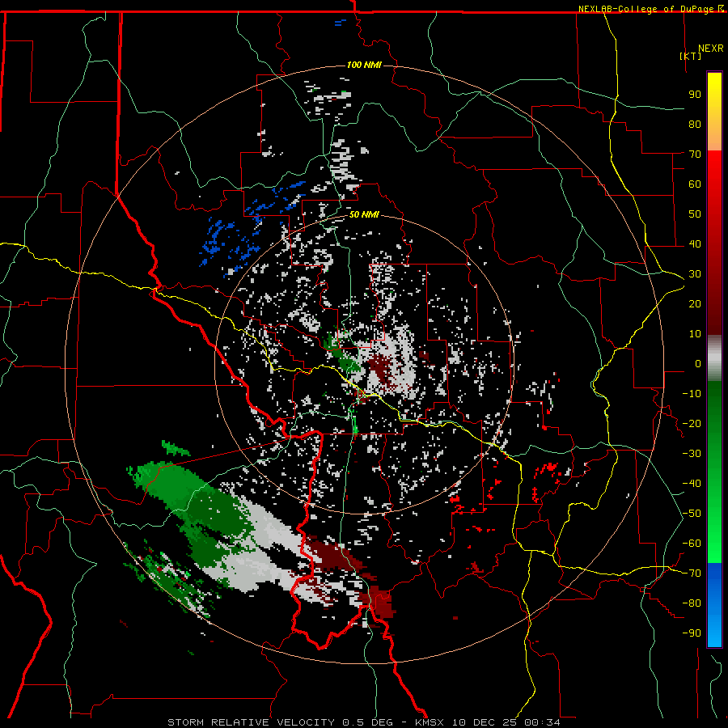
Task: Click the -90 value on the velocity scale
Action: [692, 633]
